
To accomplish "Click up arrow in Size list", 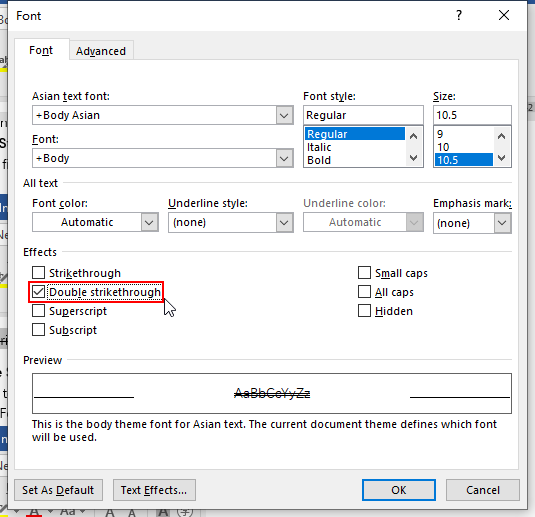I will 501,137.
